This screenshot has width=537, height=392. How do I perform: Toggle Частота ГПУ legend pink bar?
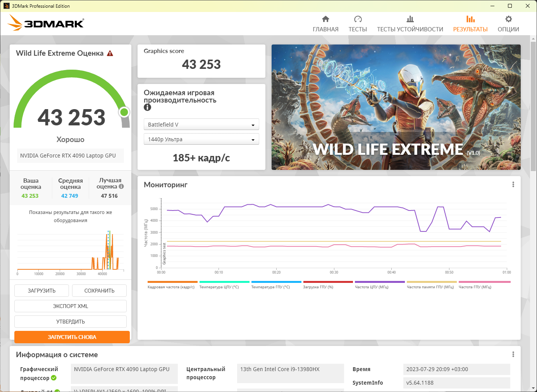485,282
